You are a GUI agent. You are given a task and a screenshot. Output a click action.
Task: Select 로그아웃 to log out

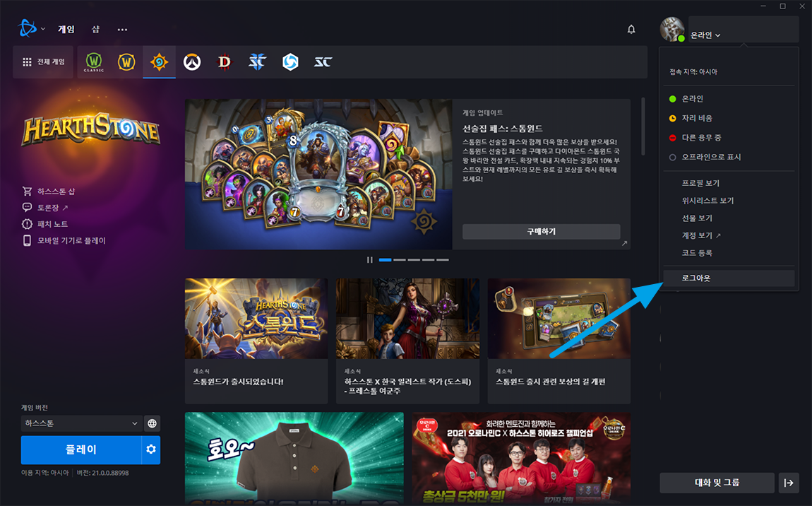(729, 278)
